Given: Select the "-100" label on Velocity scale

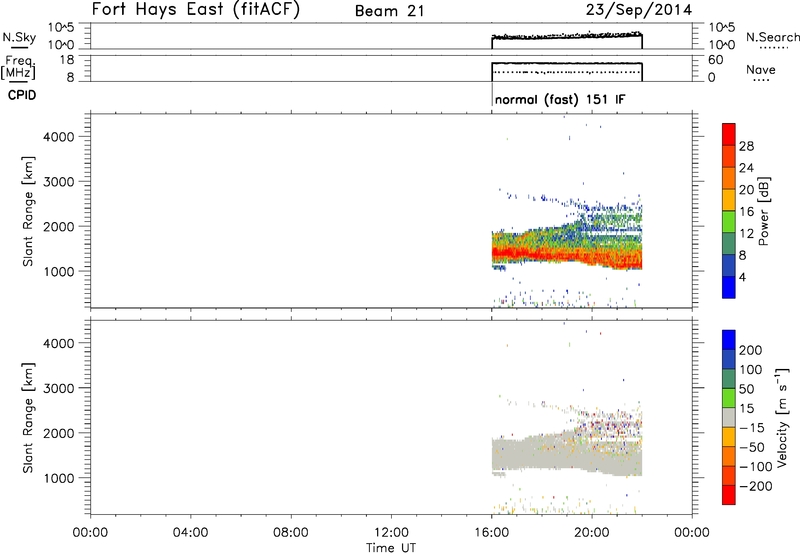Looking at the screenshot, I should 756,466.
